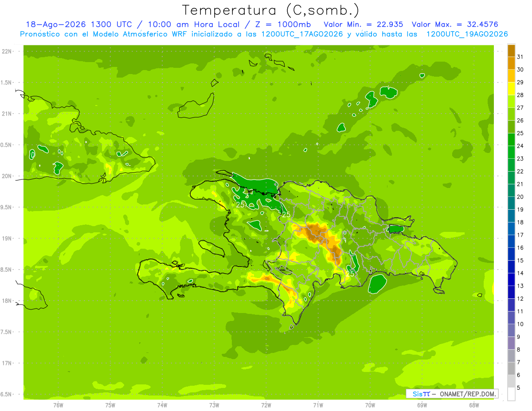The height and width of the screenshot is (411, 532).
Task: Click the 22N latitude label
Action: click(x=7, y=51)
